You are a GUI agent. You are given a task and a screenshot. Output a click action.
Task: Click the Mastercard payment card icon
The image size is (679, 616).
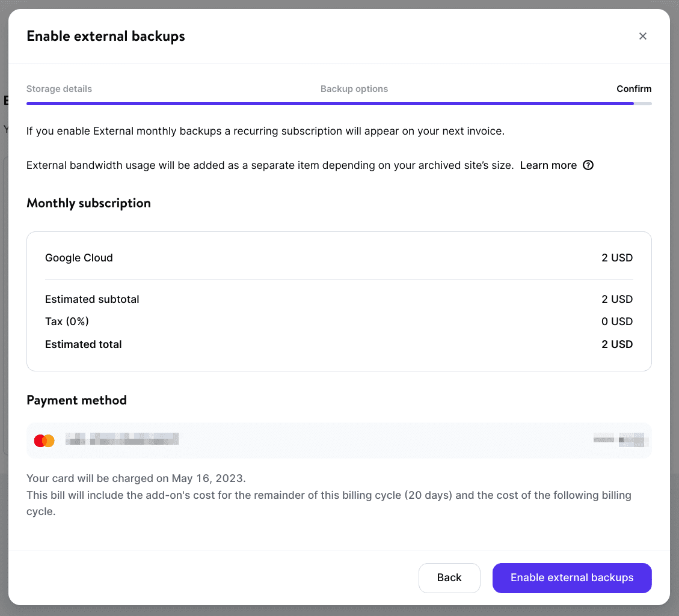44,440
